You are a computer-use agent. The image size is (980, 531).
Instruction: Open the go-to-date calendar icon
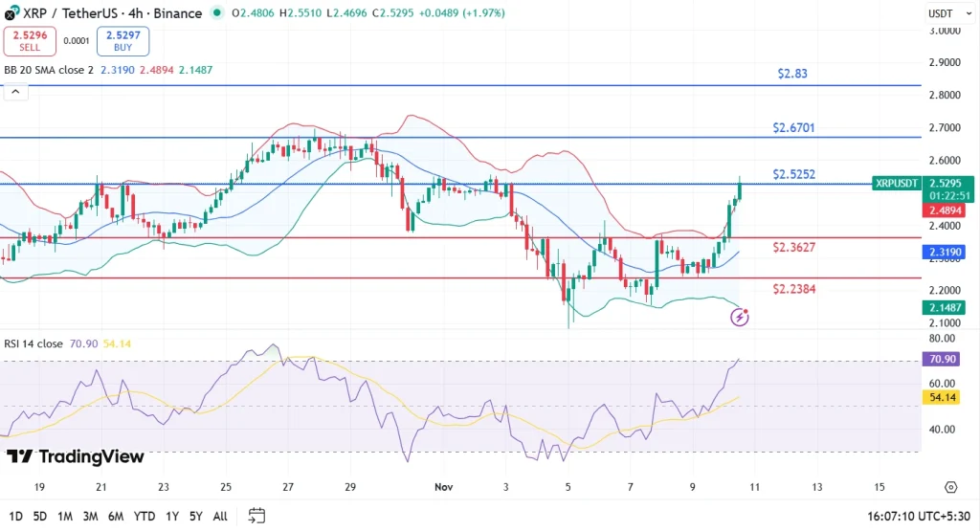256,516
